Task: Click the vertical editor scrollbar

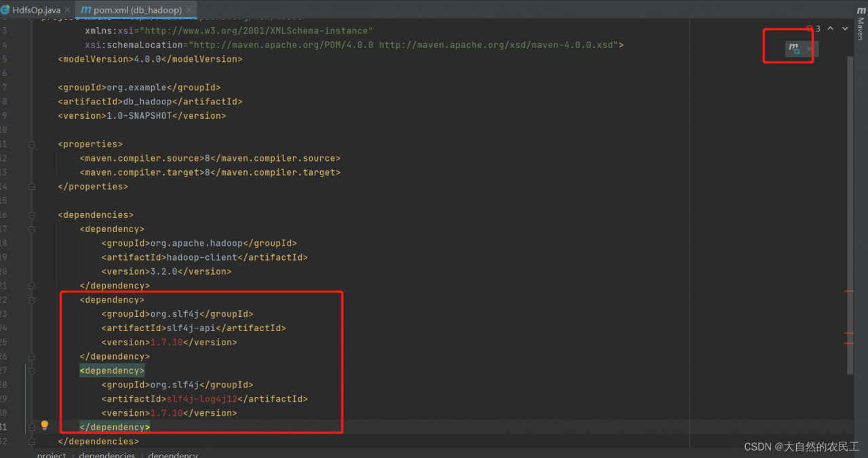Action: coord(850,204)
